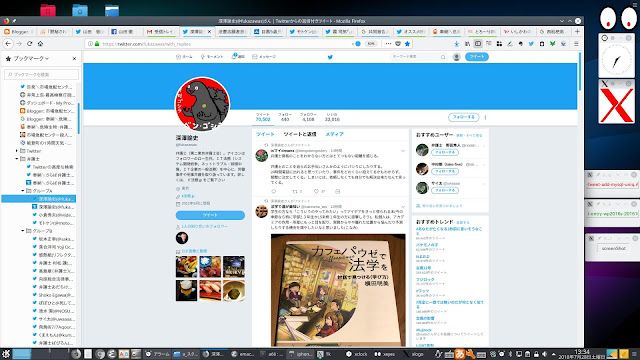Collapse the グループA bookmarks folder

(x=23, y=191)
